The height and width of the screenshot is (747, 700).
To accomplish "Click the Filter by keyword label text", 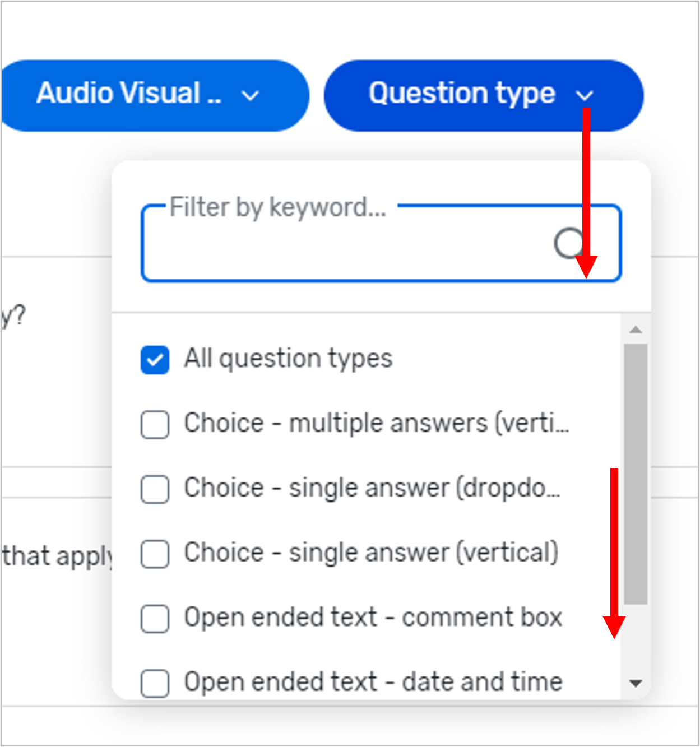I will [x=277, y=207].
